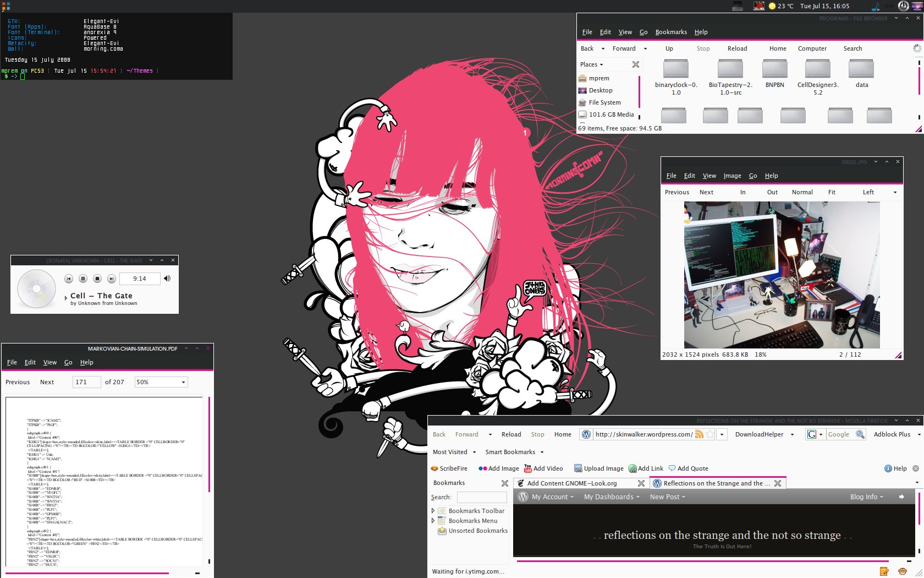Click the volume speaker icon in Sonata
Image resolution: width=924 pixels, height=578 pixels.
(167, 279)
